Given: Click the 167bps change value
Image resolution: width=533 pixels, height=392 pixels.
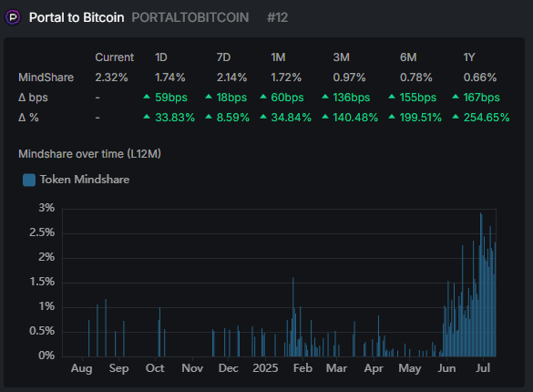Looking at the screenshot, I should coord(481,98).
